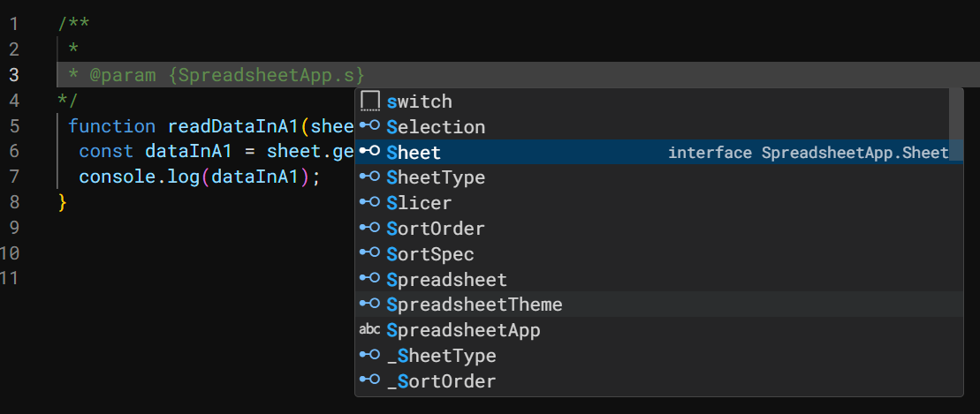This screenshot has width=980, height=414.
Task: Click the interface icon beside Slicer
Action: [370, 203]
